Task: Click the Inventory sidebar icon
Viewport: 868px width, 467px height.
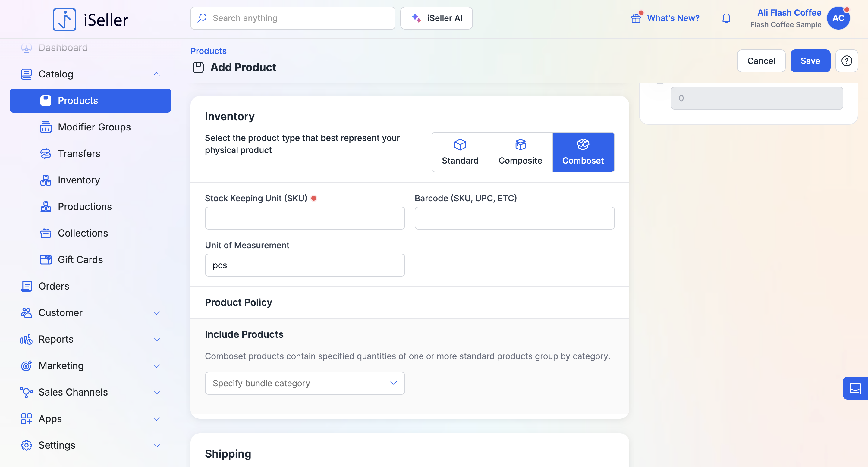Action: [x=46, y=180]
